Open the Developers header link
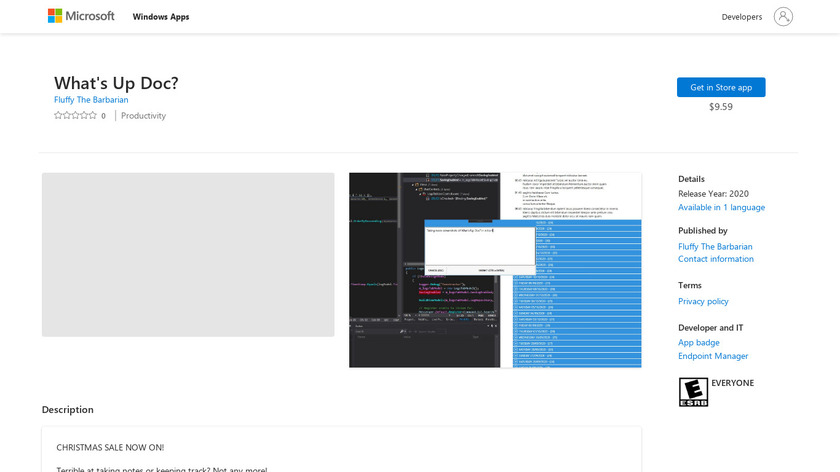This screenshot has width=840, height=472. point(741,17)
